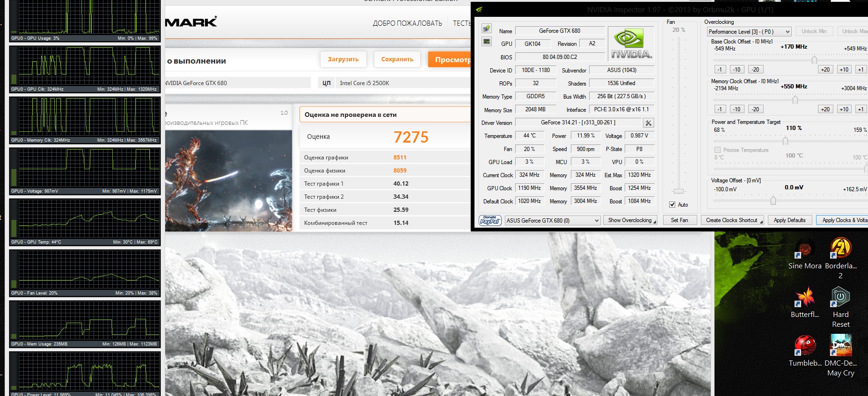Click Create Clocks Shortcut button
This screenshot has height=396, width=868.
(733, 220)
